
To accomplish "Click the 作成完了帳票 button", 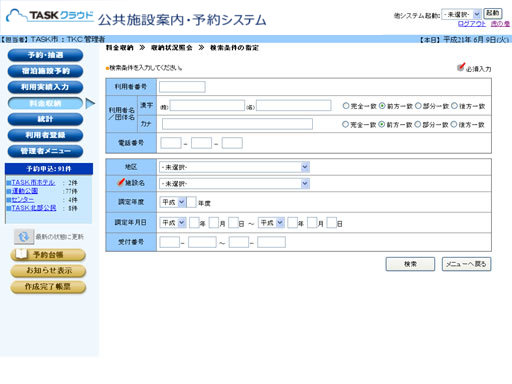I will tap(48, 287).
